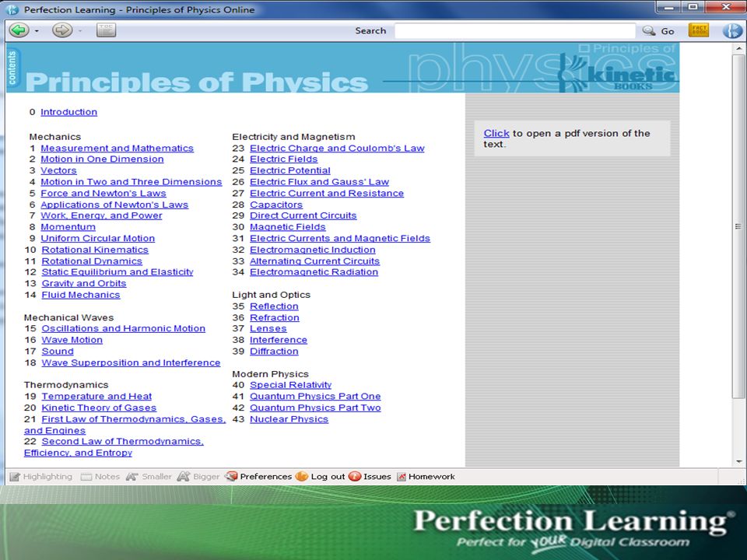
Task: Open the Diffraction chapter
Action: coord(274,352)
